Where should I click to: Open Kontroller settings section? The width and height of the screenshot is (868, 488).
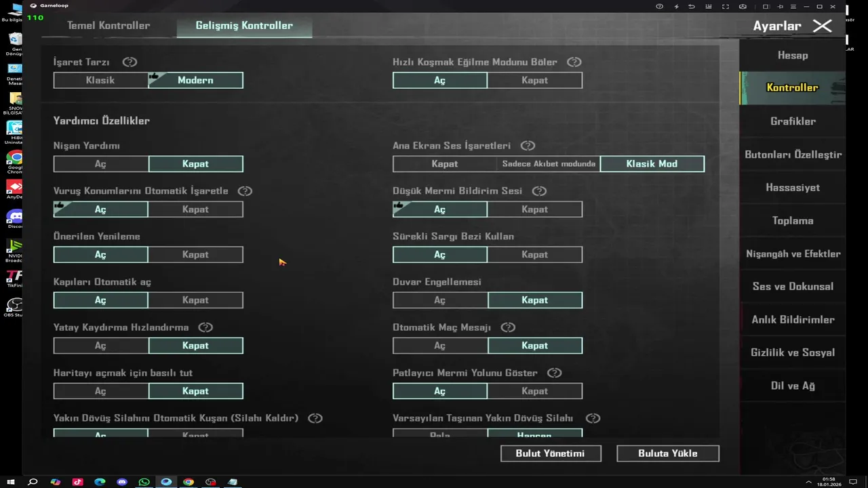point(792,87)
